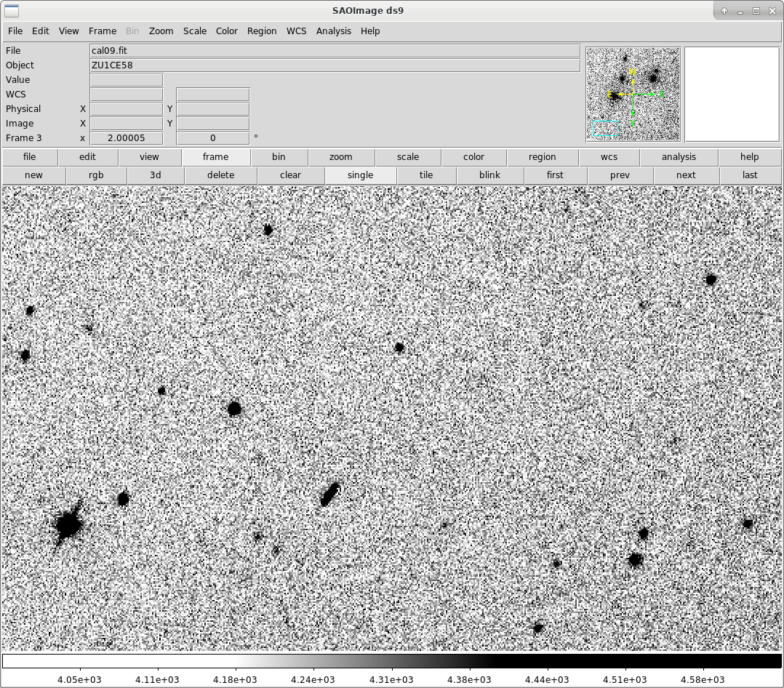Switch to single frame display

pyautogui.click(x=360, y=175)
